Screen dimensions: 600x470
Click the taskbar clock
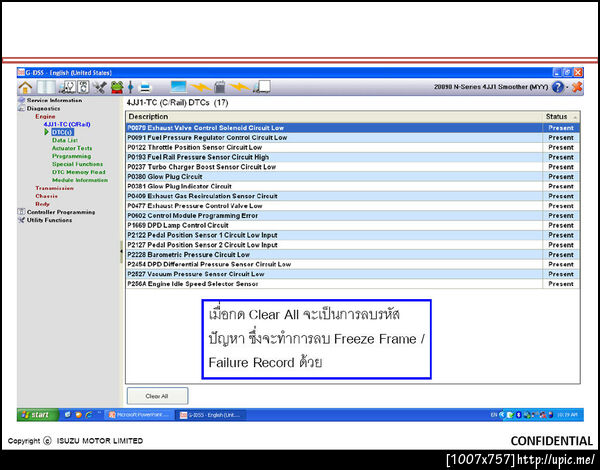(x=567, y=415)
